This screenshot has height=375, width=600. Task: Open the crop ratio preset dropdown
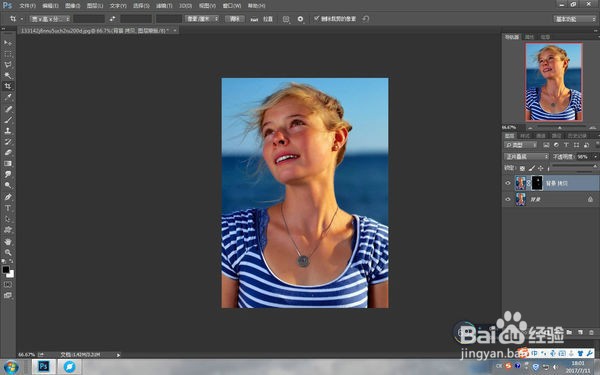pyautogui.click(x=50, y=19)
